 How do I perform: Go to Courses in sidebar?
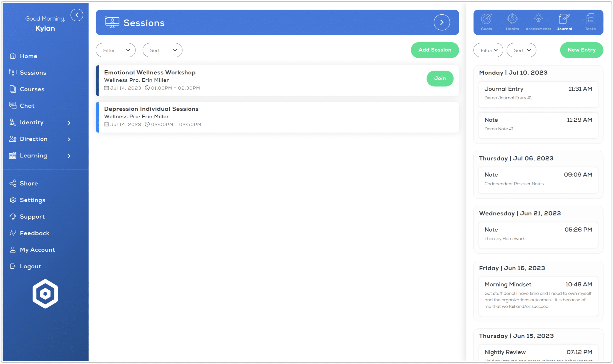(32, 89)
